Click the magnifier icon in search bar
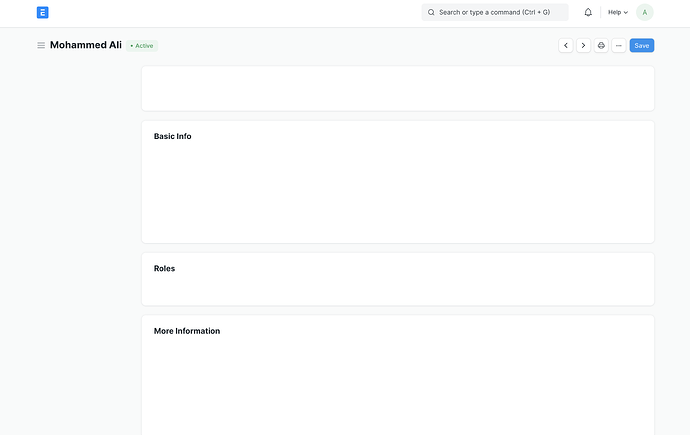 (x=431, y=13)
